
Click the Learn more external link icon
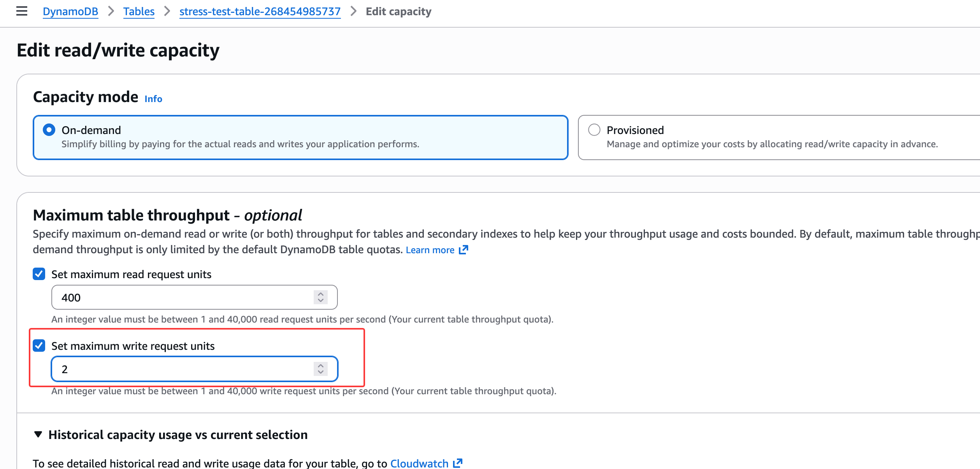point(463,250)
